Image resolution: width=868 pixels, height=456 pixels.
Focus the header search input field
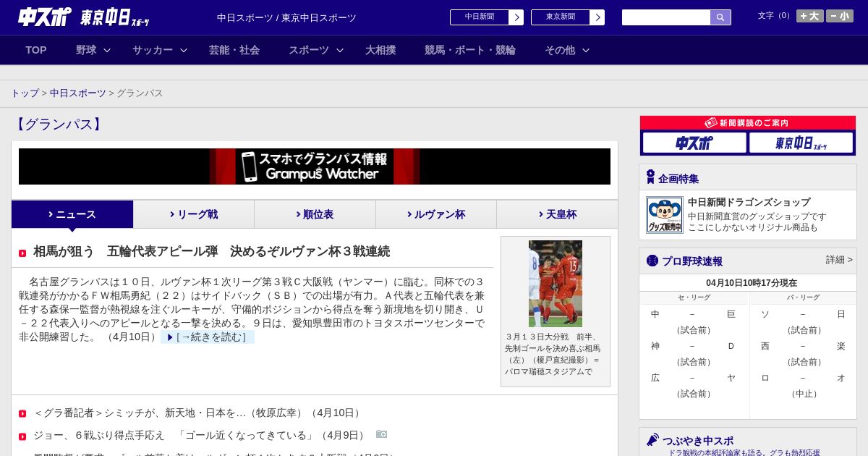click(x=666, y=17)
